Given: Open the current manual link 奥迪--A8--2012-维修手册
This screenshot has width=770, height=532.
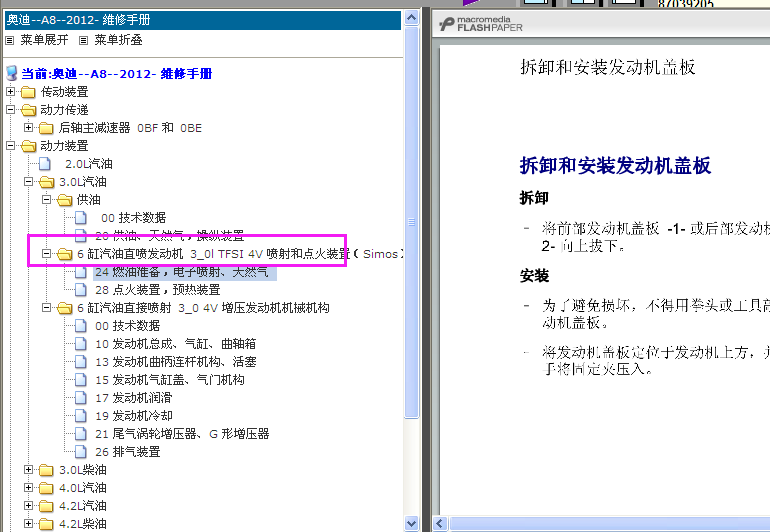Looking at the screenshot, I should (x=116, y=74).
